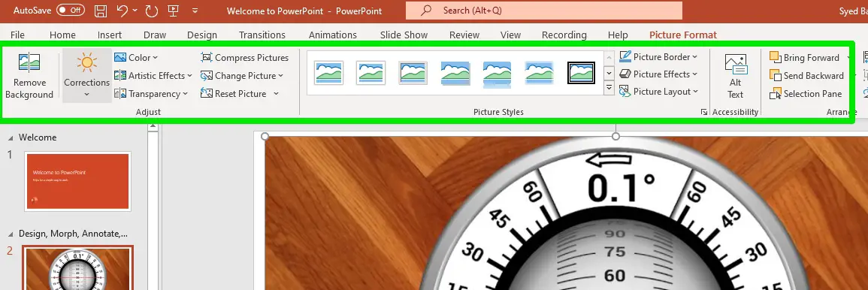Click the slide panel scrollbar up arrow
The width and height of the screenshot is (868, 290).
(x=153, y=127)
